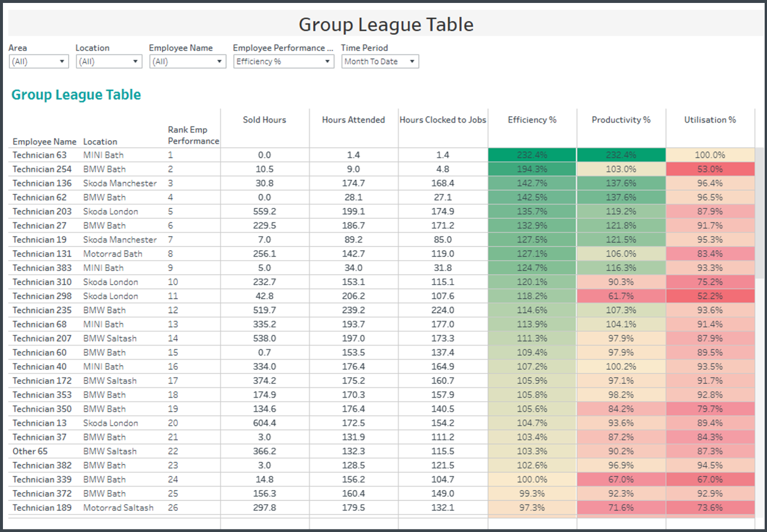Select the 232.4% efficiency cell for Technician 63

coord(532,155)
